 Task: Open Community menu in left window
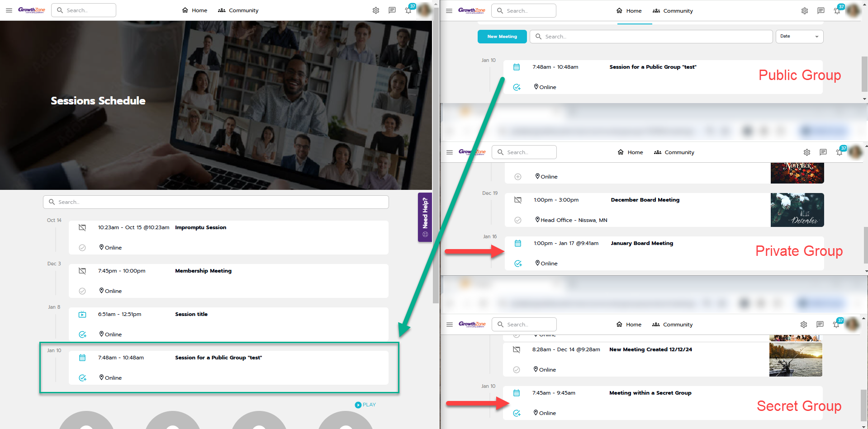tap(238, 10)
